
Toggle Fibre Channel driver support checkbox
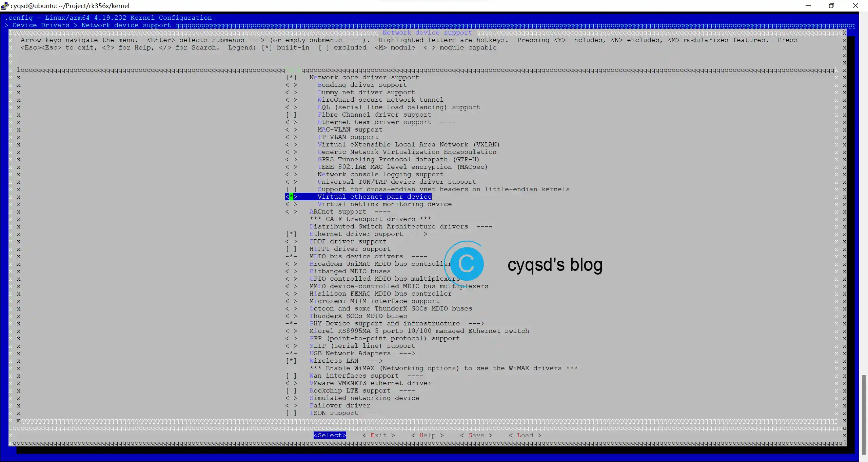291,114
